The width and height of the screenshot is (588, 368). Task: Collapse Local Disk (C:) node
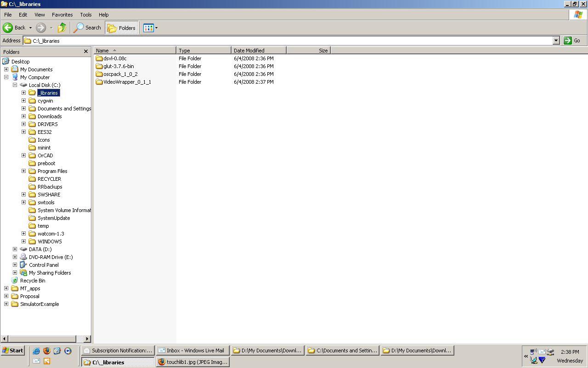coord(15,85)
